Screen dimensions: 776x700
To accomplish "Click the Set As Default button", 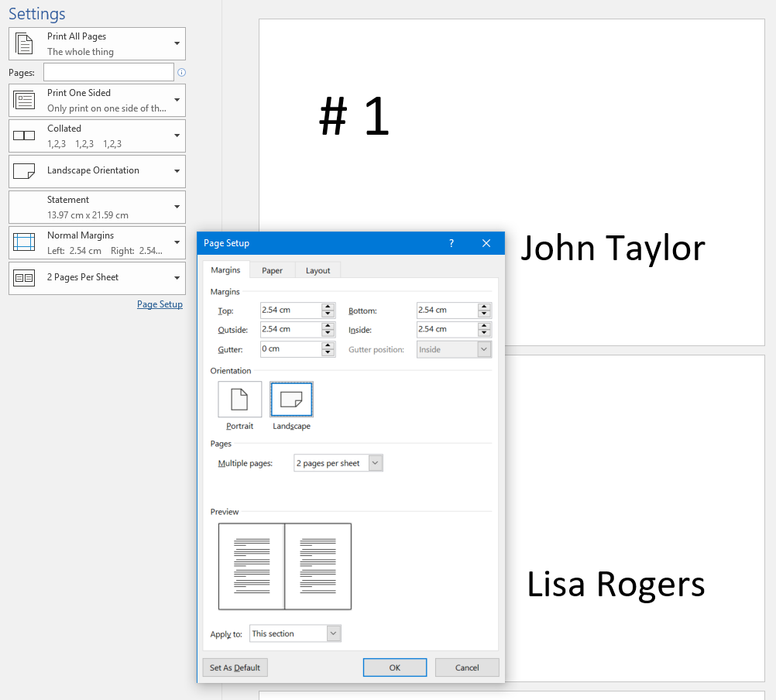I will (235, 667).
